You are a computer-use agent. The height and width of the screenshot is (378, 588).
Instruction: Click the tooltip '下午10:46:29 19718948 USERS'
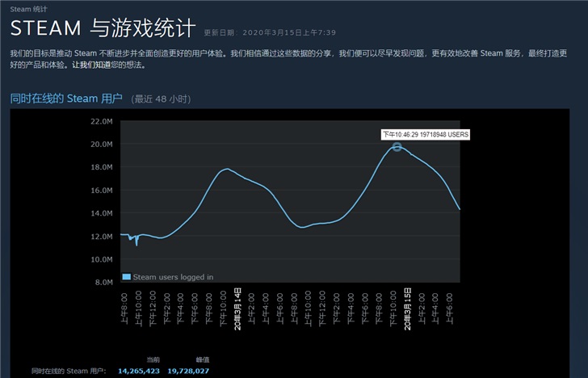[426, 135]
